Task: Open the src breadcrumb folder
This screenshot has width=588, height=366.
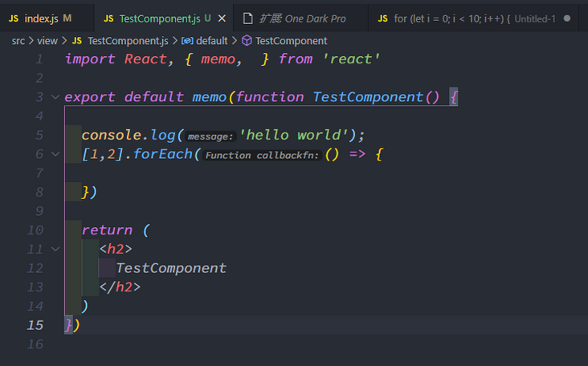Action: tap(18, 41)
